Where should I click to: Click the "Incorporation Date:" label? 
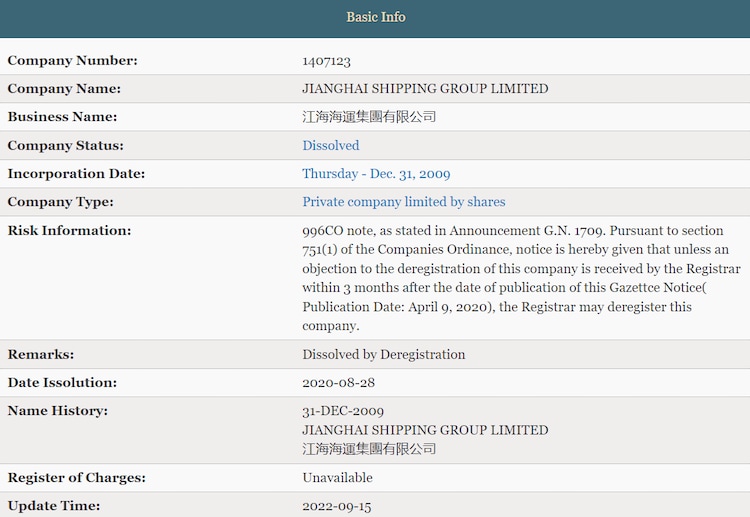tap(76, 173)
